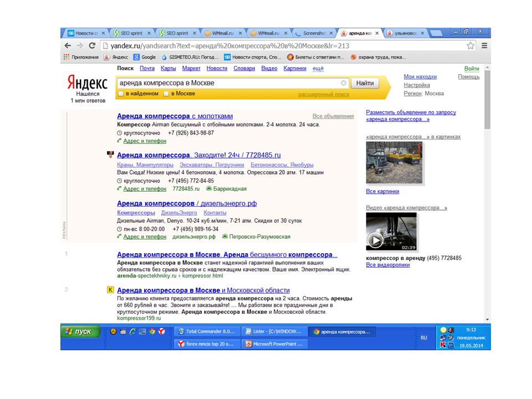
Task: Click the browser forward arrow
Action: [x=80, y=45]
